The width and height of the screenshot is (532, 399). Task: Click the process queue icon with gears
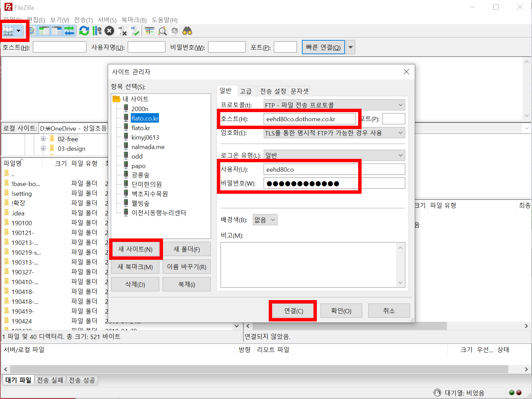pos(97,31)
